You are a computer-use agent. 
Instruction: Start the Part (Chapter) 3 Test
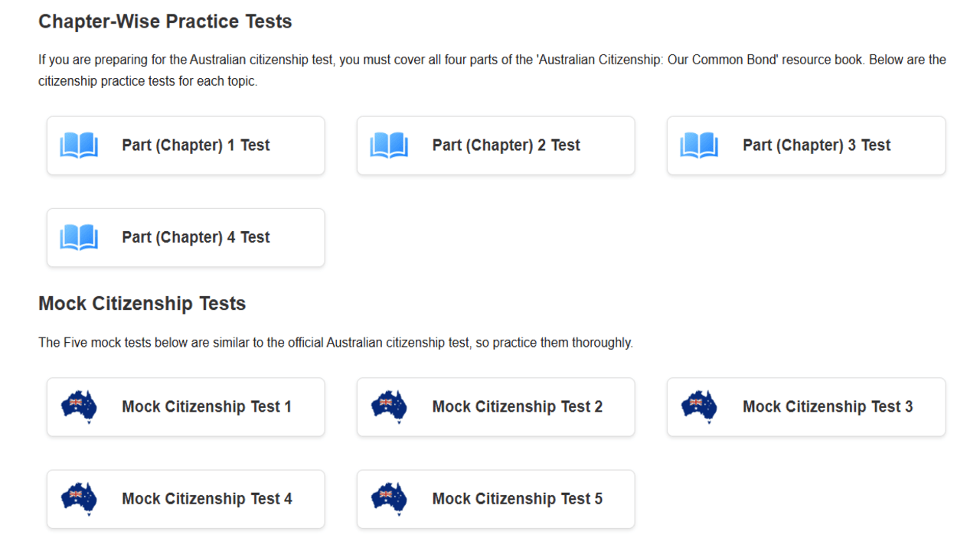tap(816, 145)
